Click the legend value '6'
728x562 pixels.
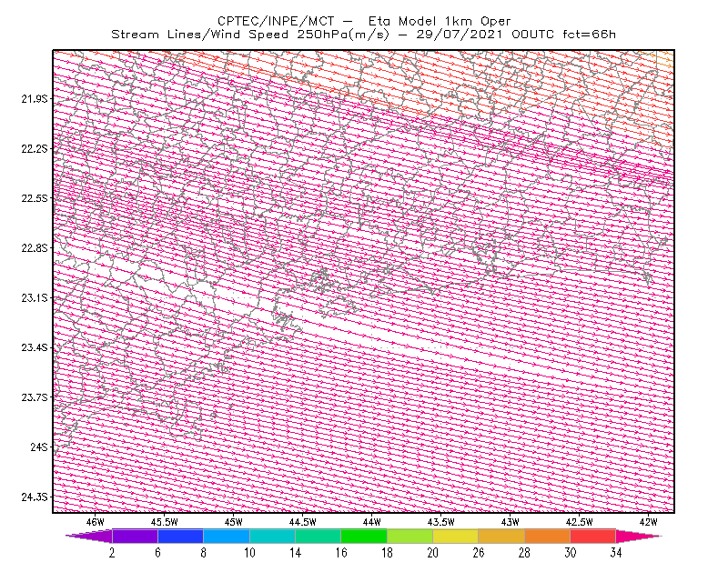point(157,553)
